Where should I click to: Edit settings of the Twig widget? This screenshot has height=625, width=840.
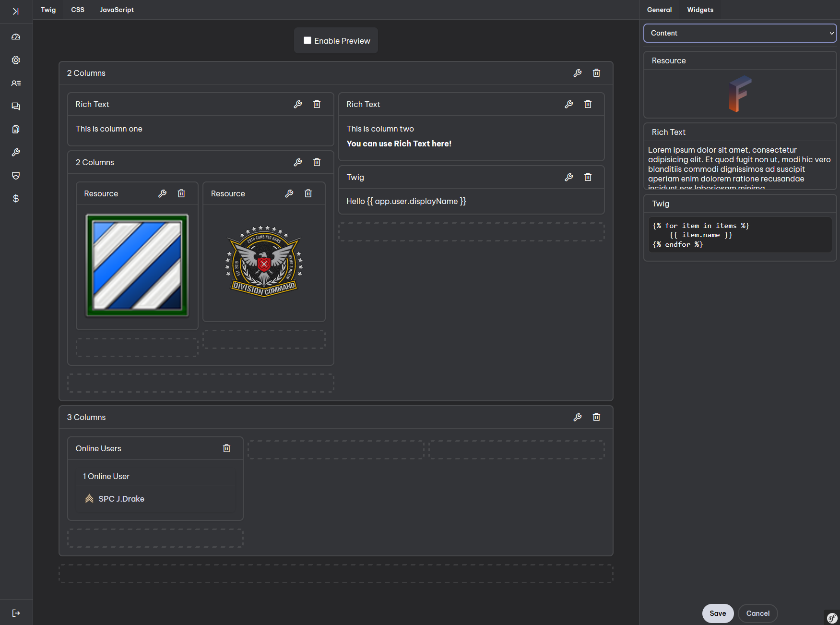(569, 177)
